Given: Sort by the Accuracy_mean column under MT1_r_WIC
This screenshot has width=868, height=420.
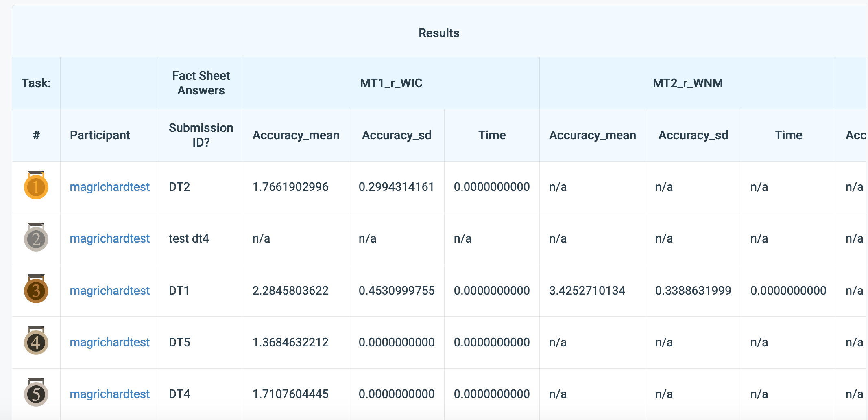Looking at the screenshot, I should click(x=296, y=135).
